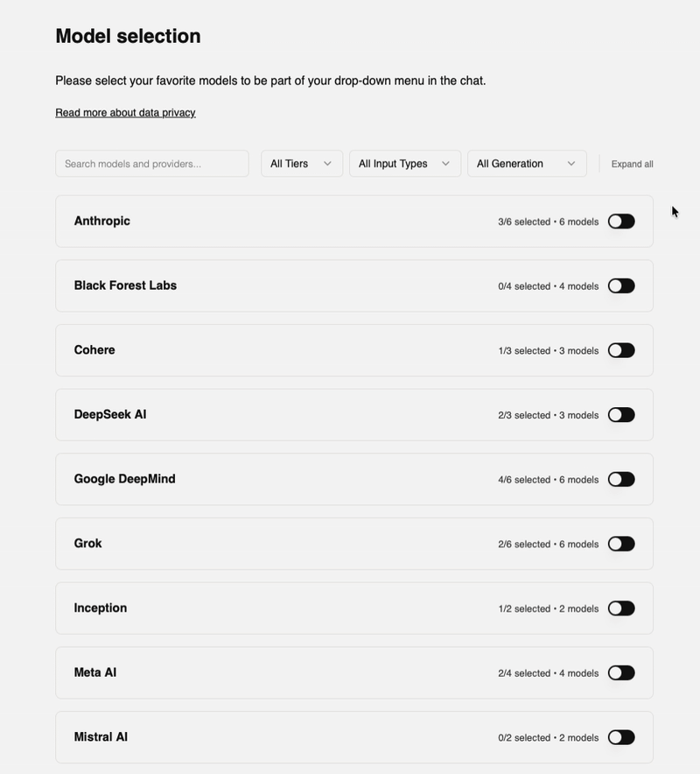
Task: Open Read more about data privacy link
Action: (x=125, y=113)
